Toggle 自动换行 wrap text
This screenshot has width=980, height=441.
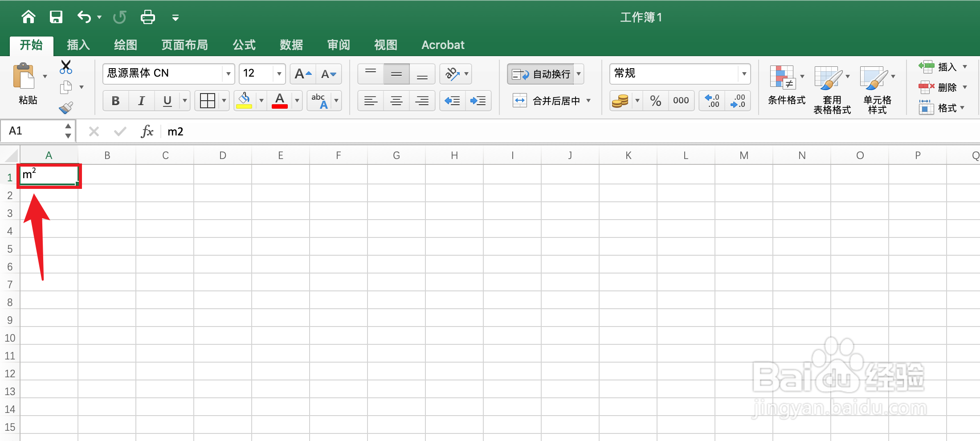(541, 74)
